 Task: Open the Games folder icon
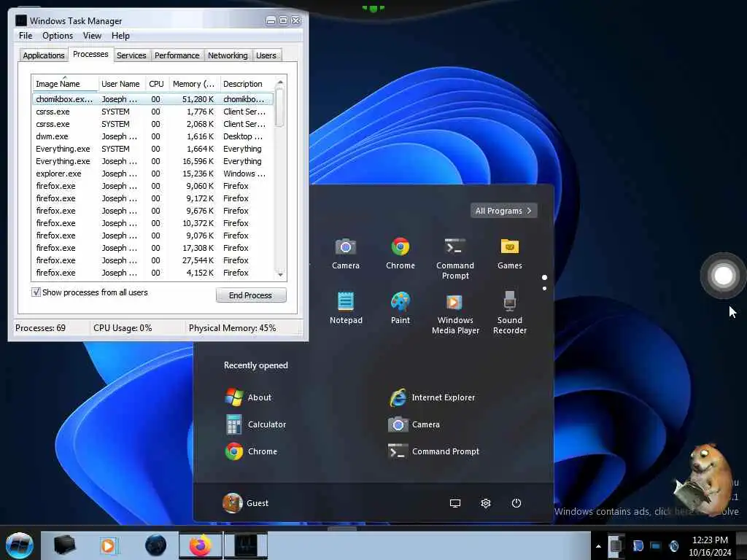[509, 254]
